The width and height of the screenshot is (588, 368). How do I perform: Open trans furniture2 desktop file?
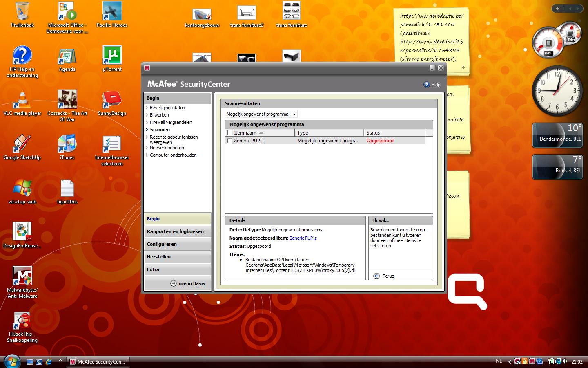pos(247,13)
